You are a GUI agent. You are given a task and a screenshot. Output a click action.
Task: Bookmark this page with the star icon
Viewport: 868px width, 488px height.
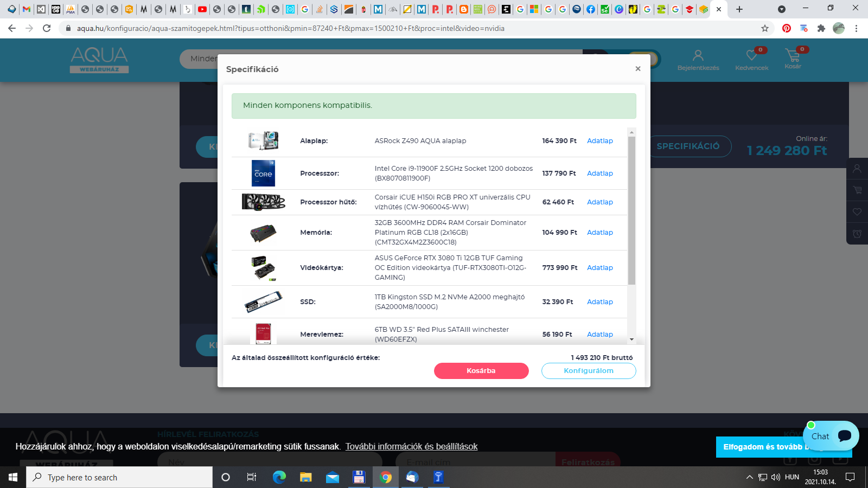(765, 28)
